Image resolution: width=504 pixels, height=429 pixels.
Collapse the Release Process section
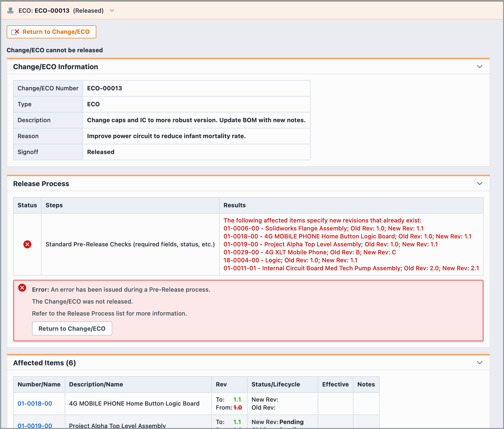(479, 184)
